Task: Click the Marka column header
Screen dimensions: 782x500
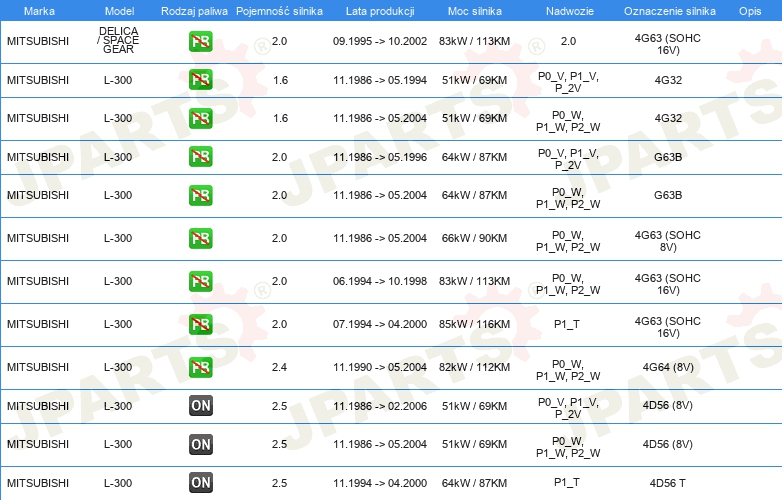Action: tap(39, 11)
